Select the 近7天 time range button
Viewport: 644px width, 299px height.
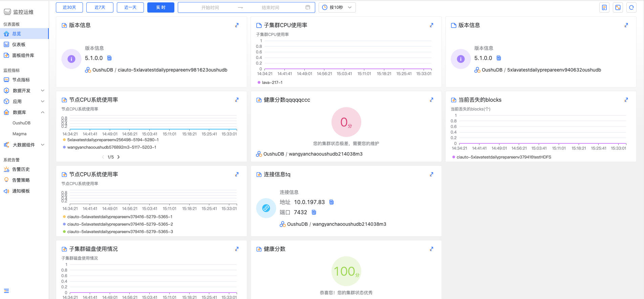[x=100, y=7]
